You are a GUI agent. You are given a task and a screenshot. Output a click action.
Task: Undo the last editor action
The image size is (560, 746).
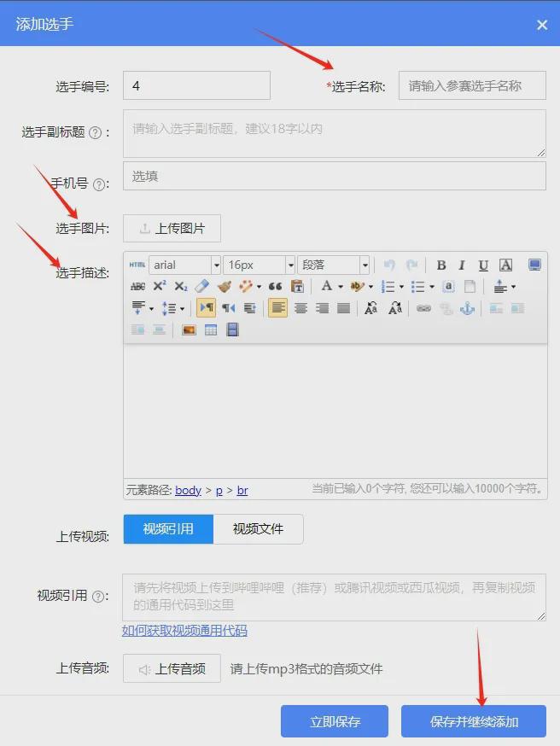(x=389, y=265)
